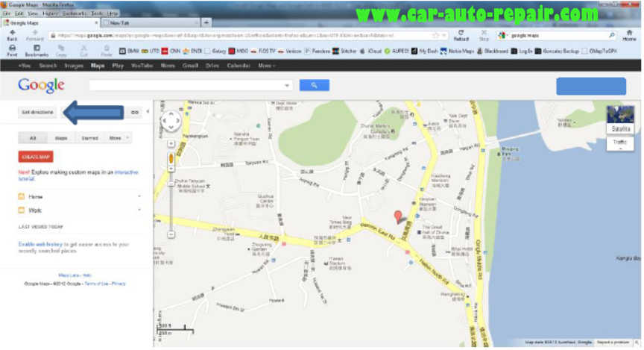
Task: Open Calendar from the Google bar
Action: (239, 66)
